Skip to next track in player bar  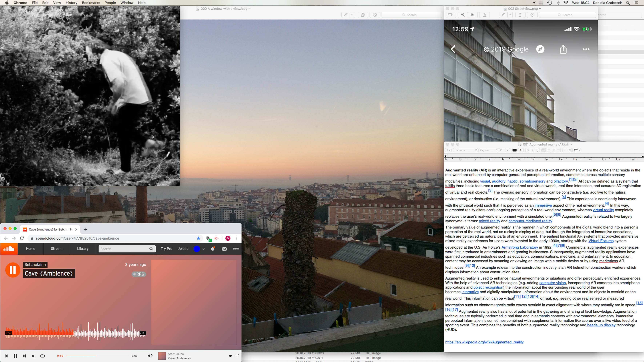(x=24, y=356)
